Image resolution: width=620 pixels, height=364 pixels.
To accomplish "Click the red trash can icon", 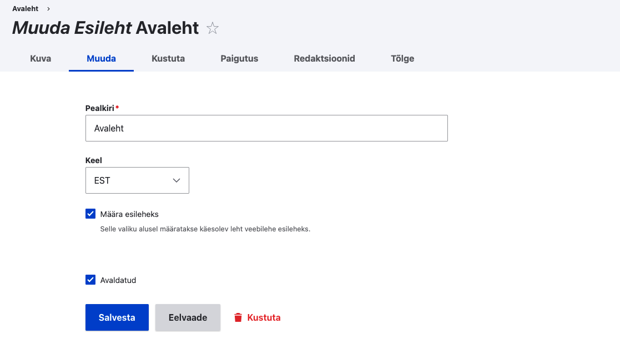I will pos(238,317).
